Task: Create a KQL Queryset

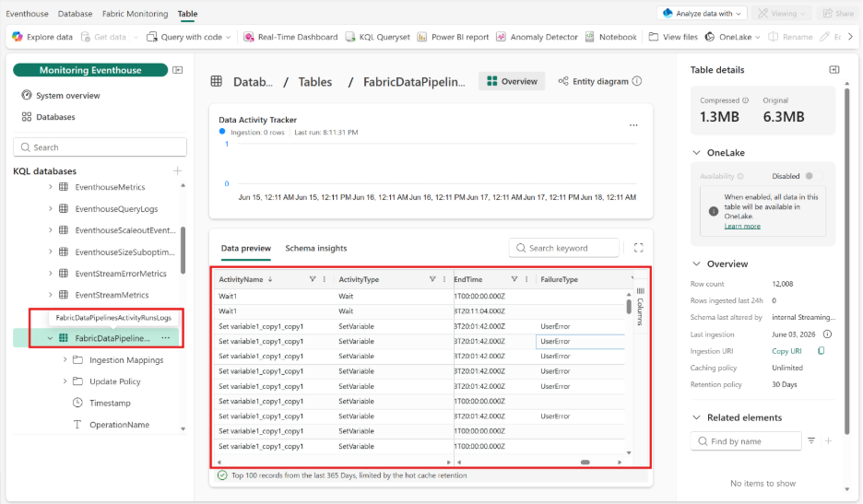Action: (378, 37)
